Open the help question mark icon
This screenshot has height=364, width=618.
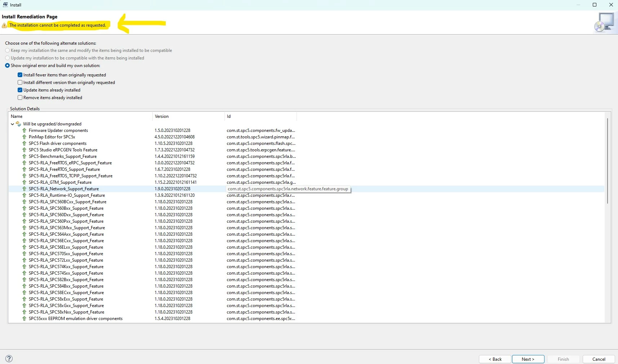pyautogui.click(x=9, y=359)
